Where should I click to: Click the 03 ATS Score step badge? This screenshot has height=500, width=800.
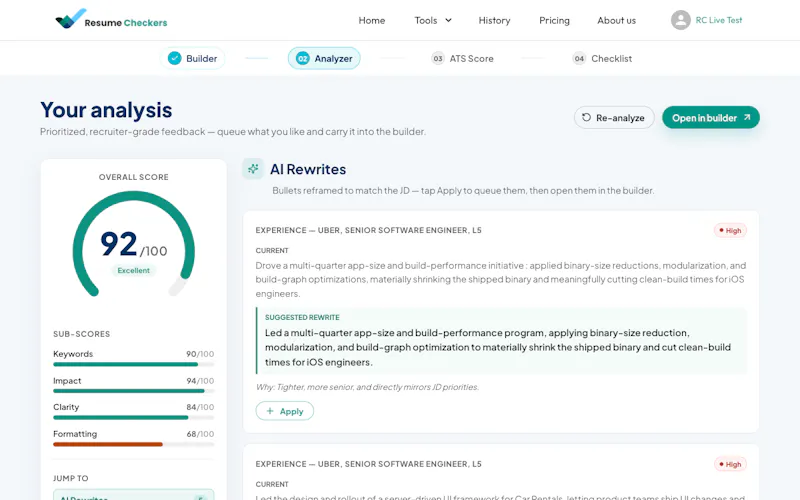click(x=438, y=58)
